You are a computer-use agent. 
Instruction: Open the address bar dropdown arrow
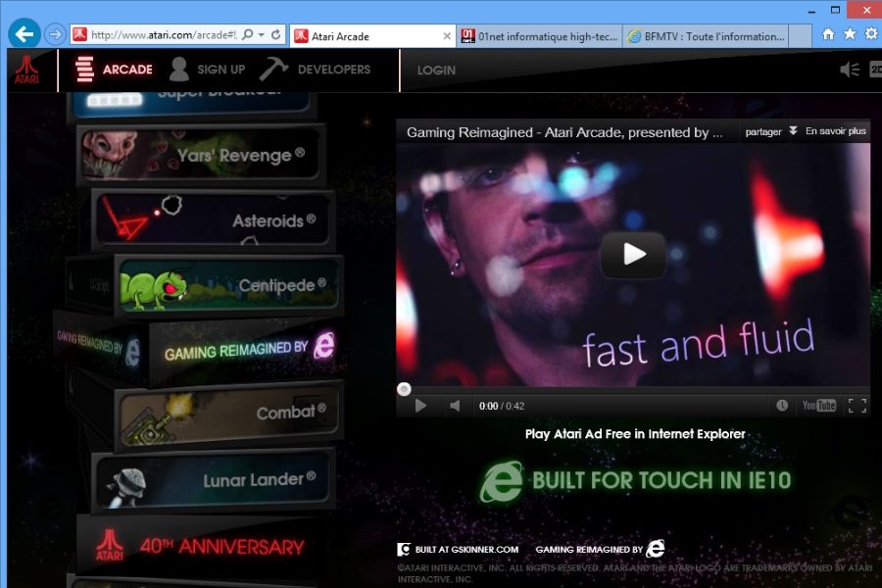262,35
